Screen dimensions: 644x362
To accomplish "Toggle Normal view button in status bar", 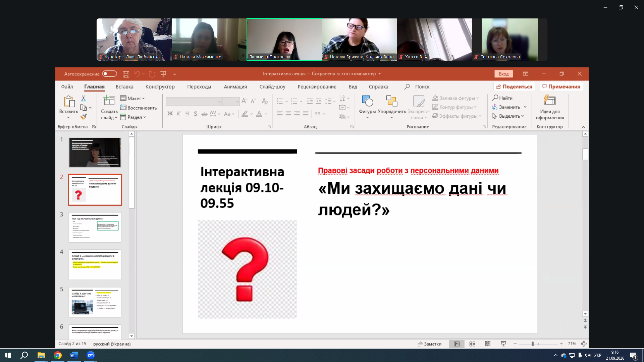I will coord(457,344).
